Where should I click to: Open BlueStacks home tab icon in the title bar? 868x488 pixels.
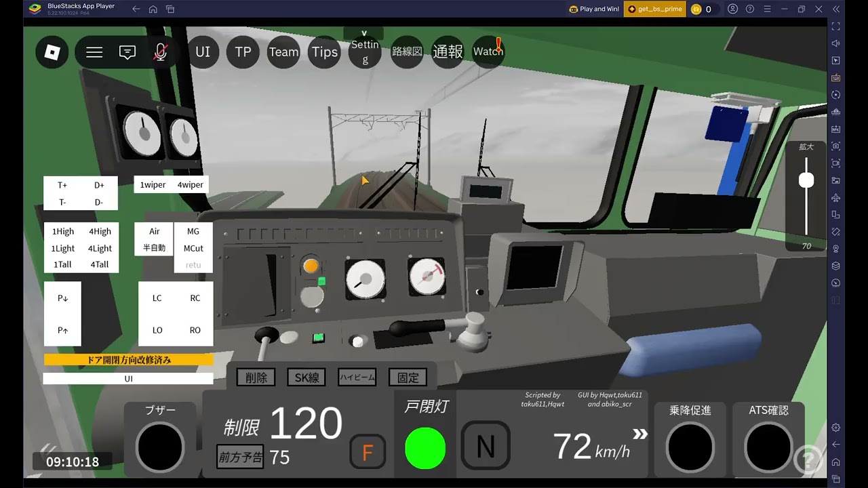point(153,9)
